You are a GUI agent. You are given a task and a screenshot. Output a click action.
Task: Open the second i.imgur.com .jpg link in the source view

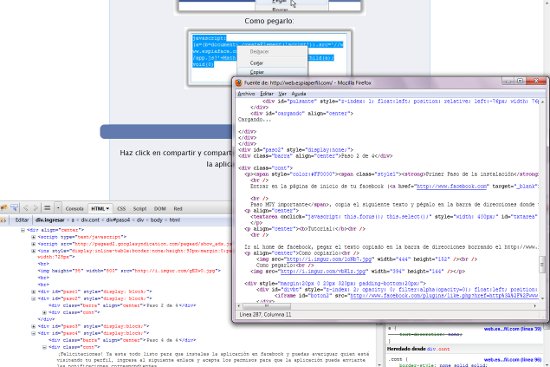[x=323, y=272]
